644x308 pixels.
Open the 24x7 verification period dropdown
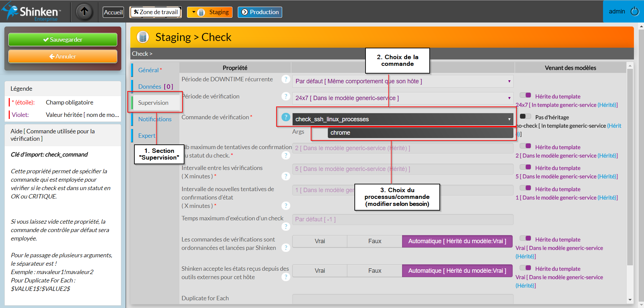coord(402,98)
